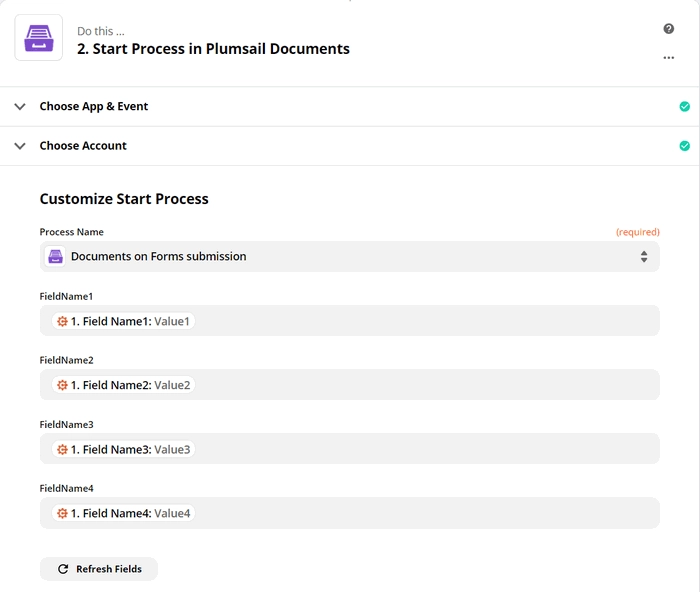Click the Refresh Fields button
Viewport: 700px width, 592px height.
point(99,569)
